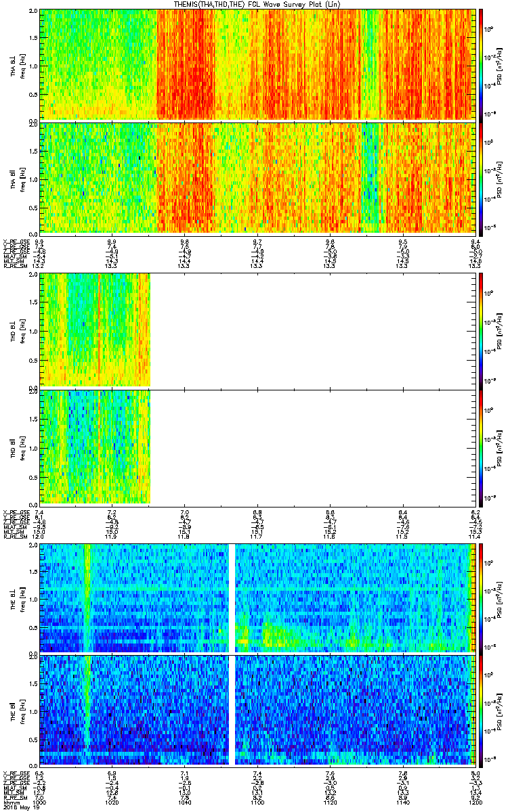Screen dimensions: 508x812
Task: Click the THD BII spectrogram data region
Action: [95, 447]
